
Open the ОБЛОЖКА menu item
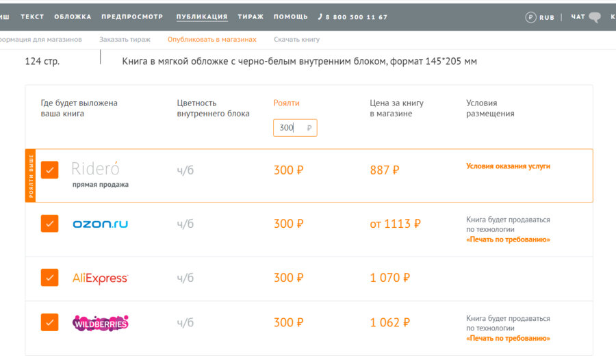point(73,17)
